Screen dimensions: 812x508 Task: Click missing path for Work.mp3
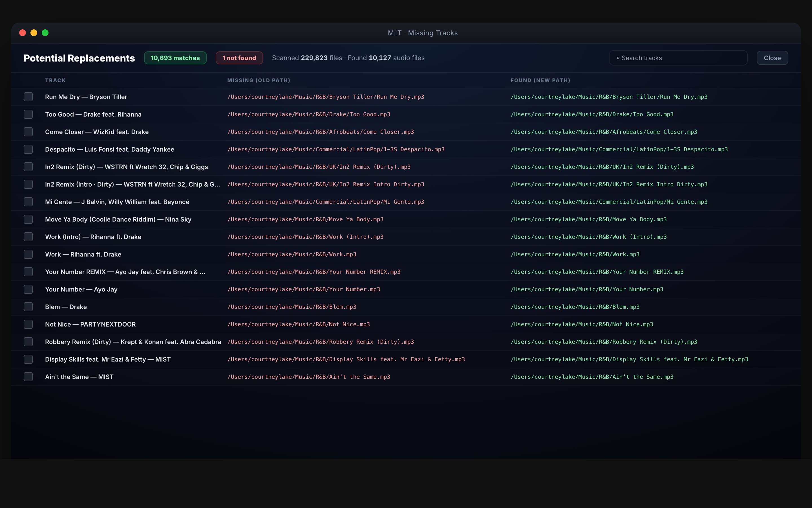[x=292, y=254]
